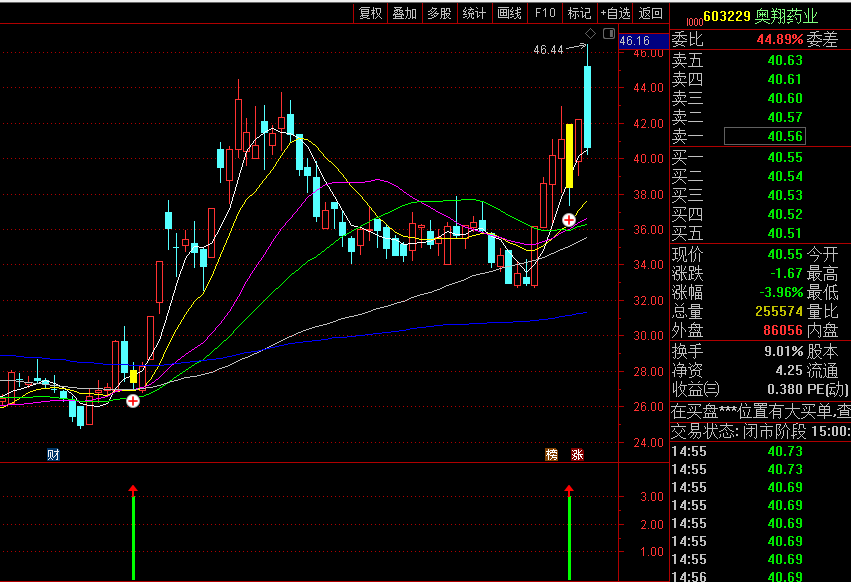Viewport: 851px width, 582px height.
Task: Activate the 画线 drawing tool
Action: [x=510, y=13]
